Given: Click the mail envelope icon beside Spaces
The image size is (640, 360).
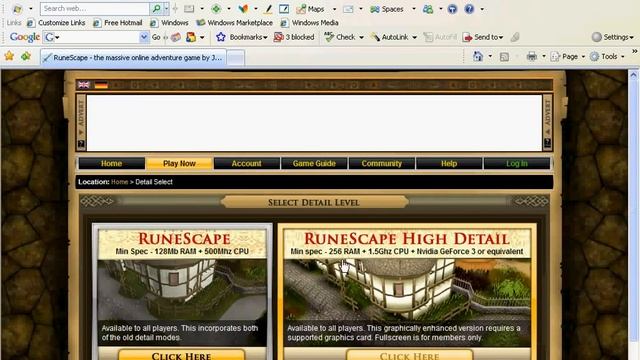Looking at the screenshot, I should [x=348, y=9].
